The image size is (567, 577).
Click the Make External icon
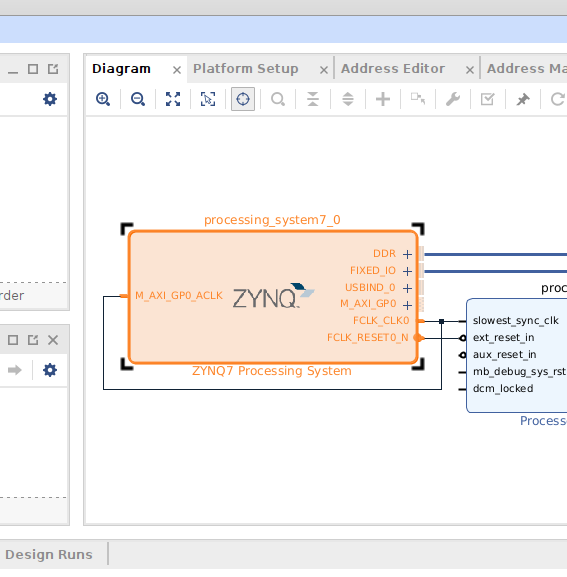pos(418,99)
